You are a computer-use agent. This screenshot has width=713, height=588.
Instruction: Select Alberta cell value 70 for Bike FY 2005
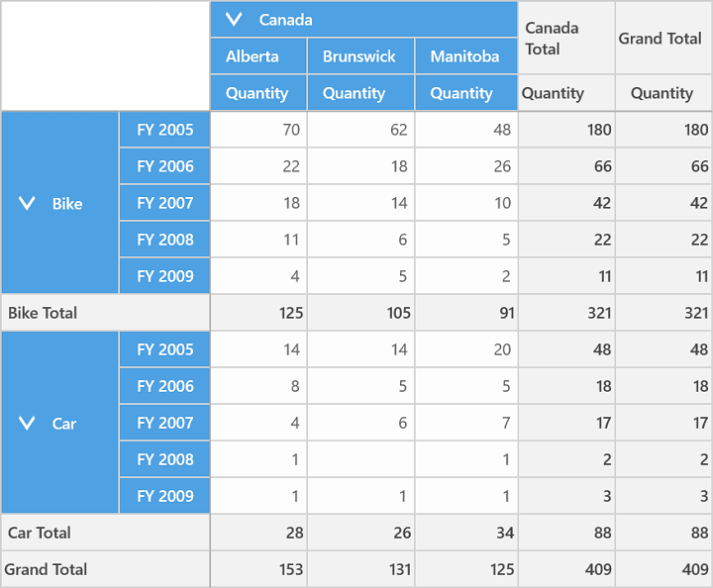tap(258, 130)
